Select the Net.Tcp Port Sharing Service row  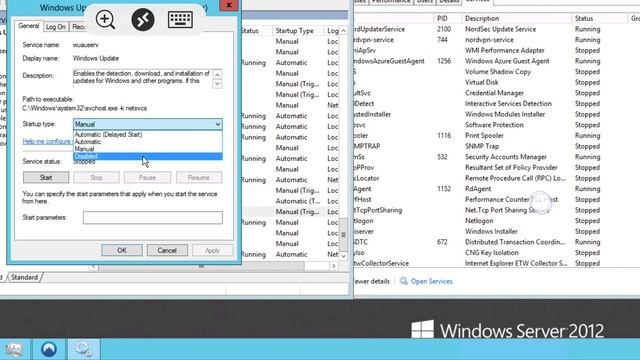(496, 210)
